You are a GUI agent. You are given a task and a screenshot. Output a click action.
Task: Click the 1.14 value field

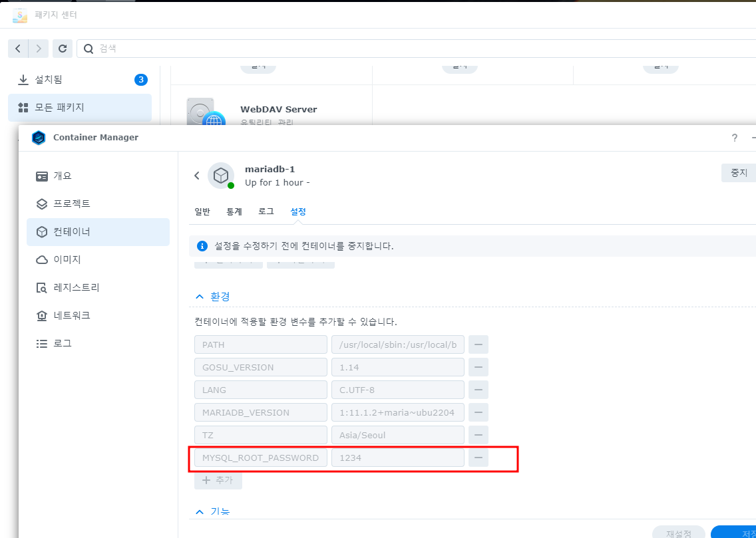coord(398,368)
